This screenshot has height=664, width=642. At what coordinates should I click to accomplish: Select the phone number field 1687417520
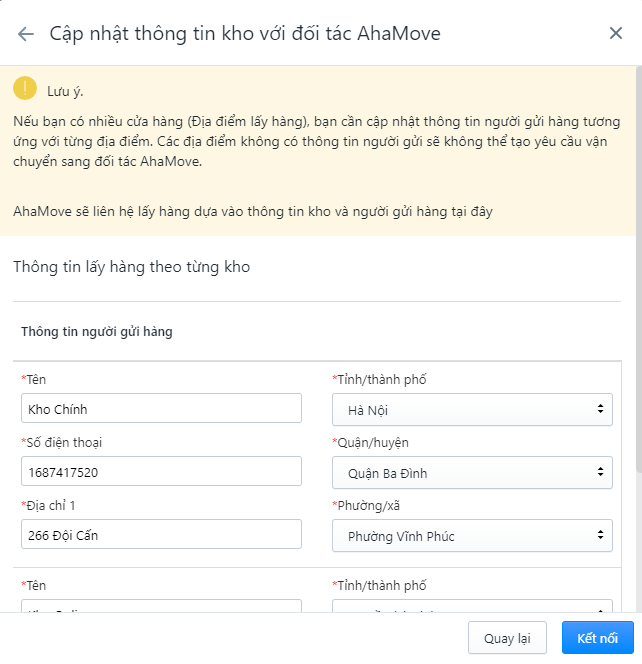pyautogui.click(x=161, y=471)
